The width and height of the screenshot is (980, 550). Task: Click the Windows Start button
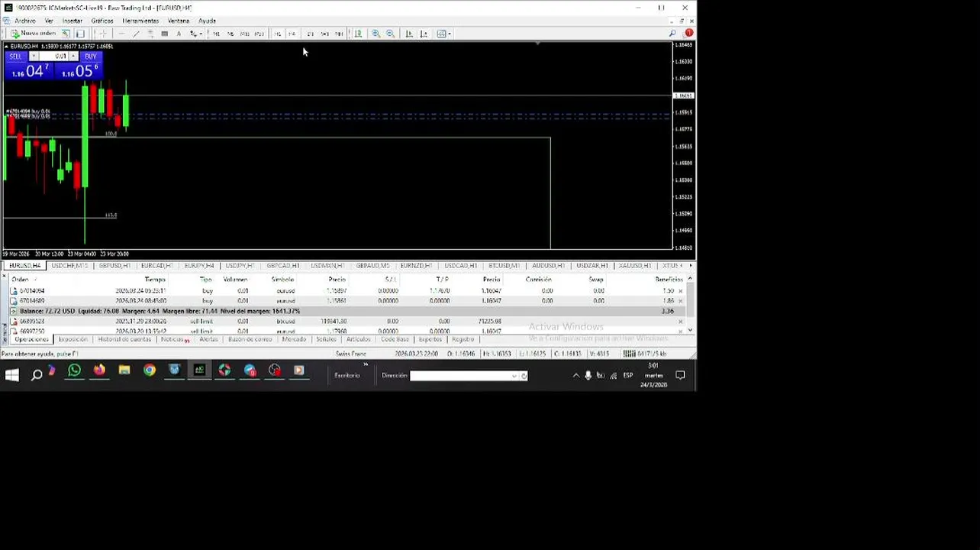coord(11,374)
